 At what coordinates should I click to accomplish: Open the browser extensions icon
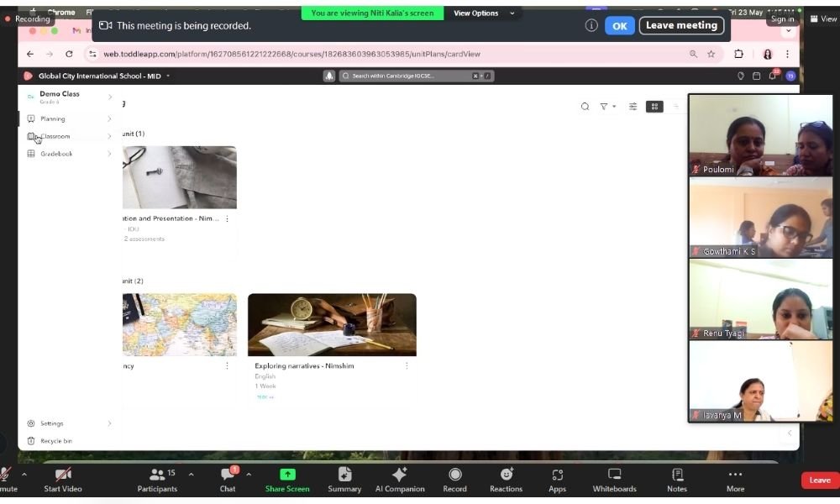[x=738, y=54]
